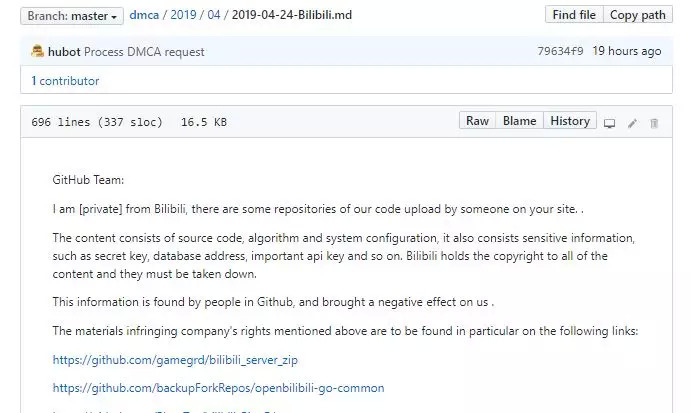Click the hubot avatar icon

pos(38,51)
